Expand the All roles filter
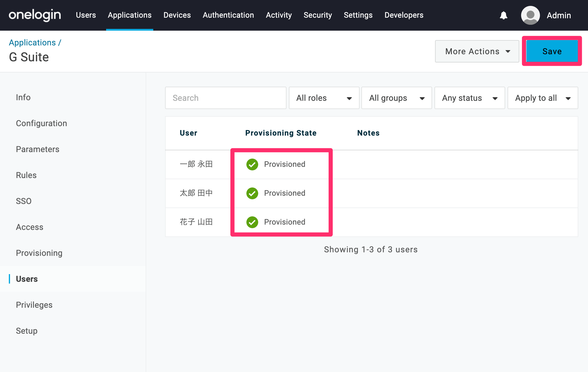Screen dimensions: 588x372 (324, 98)
